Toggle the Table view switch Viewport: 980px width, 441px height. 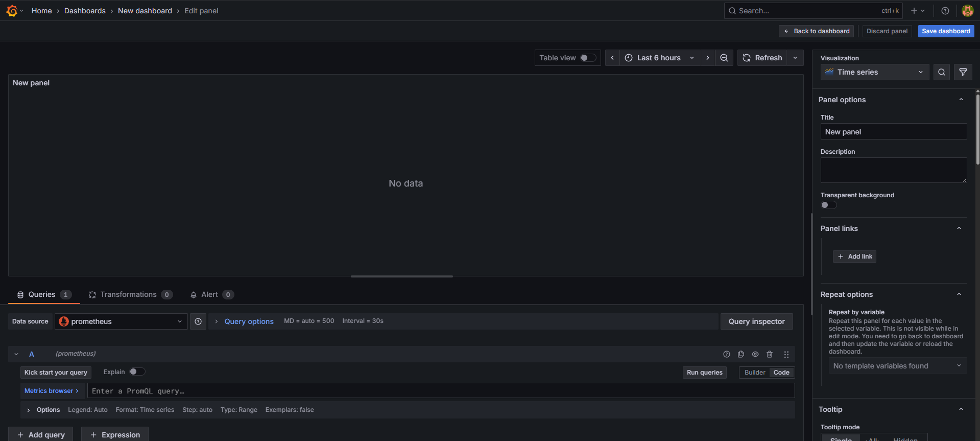click(588, 58)
